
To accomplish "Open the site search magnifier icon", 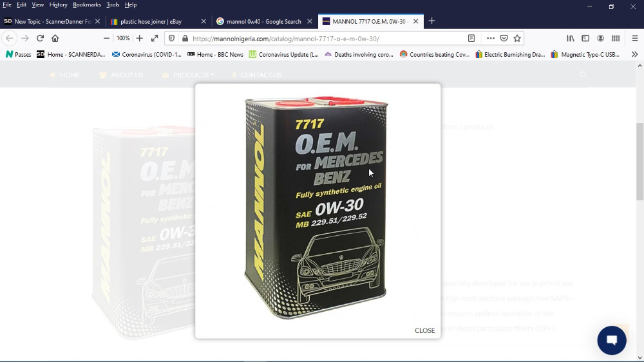I will [583, 75].
